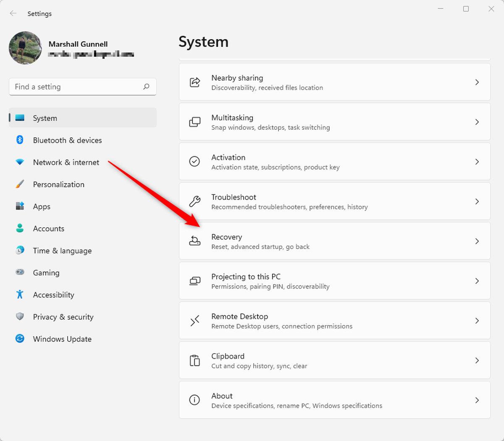Viewport: 504px width, 441px height.
Task: Click the About info icon
Action: tap(194, 400)
